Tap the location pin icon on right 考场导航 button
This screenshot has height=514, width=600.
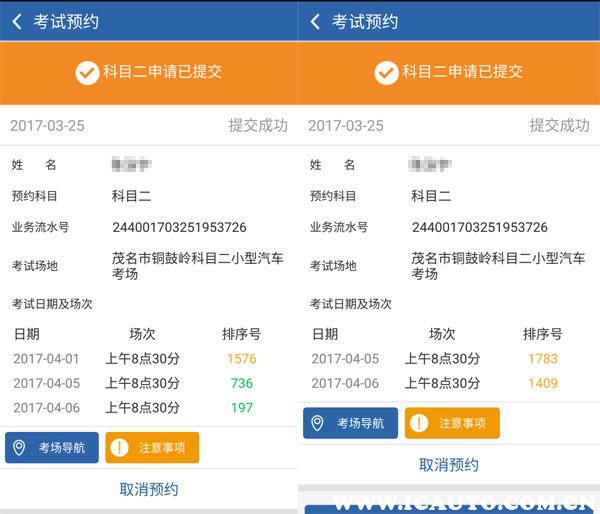pos(318,423)
